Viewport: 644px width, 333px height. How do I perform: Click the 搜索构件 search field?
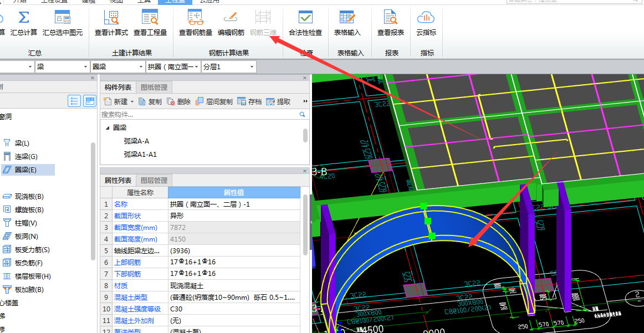click(199, 115)
